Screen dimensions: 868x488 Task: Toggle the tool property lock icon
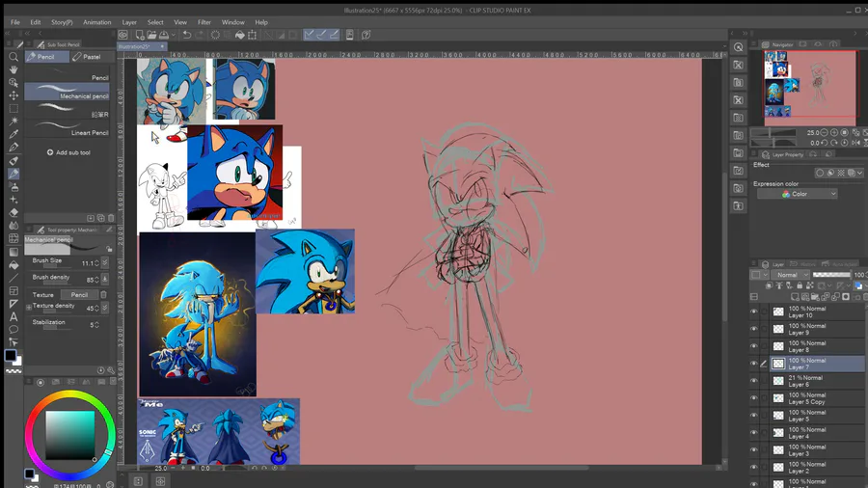(109, 249)
